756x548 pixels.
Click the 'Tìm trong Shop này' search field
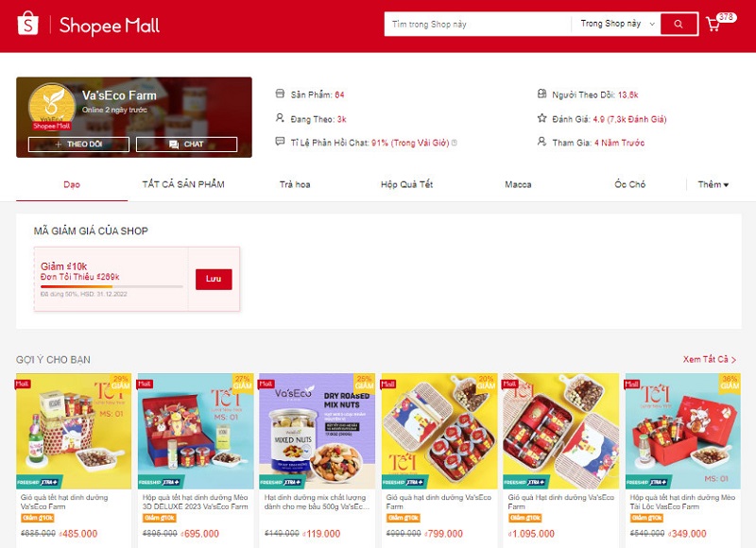point(477,25)
